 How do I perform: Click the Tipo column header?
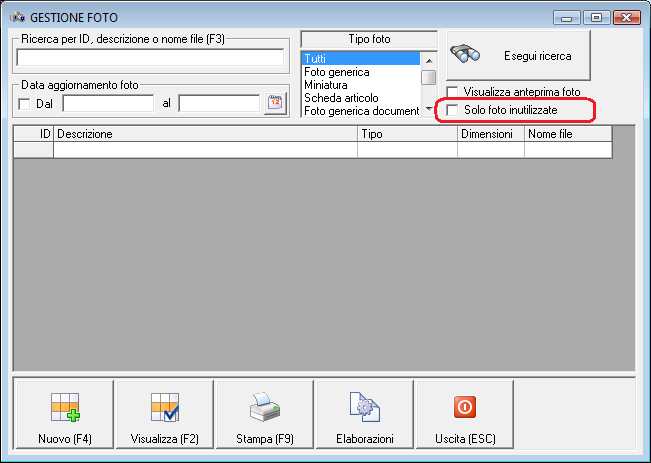[x=407, y=134]
